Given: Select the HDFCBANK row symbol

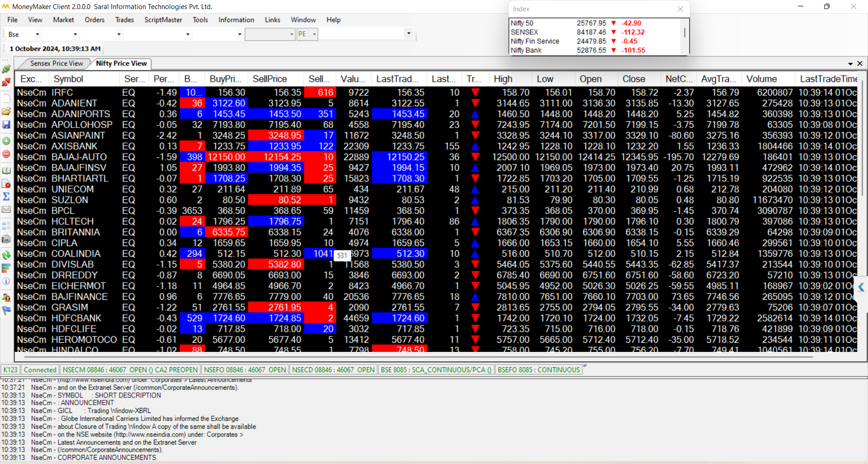Looking at the screenshot, I should click(76, 318).
